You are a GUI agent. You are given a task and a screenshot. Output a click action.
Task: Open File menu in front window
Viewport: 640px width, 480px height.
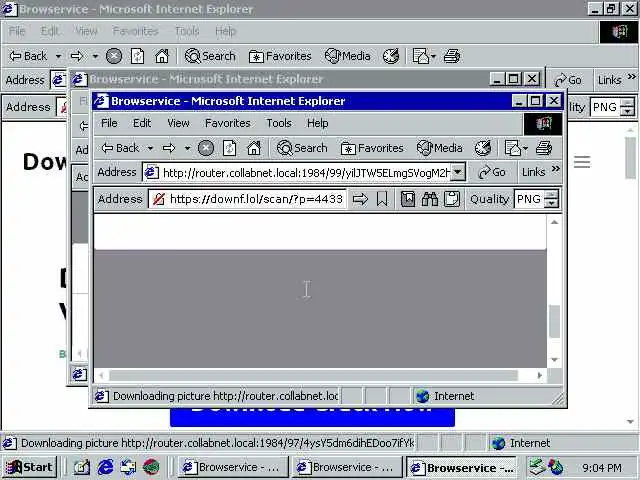click(109, 123)
